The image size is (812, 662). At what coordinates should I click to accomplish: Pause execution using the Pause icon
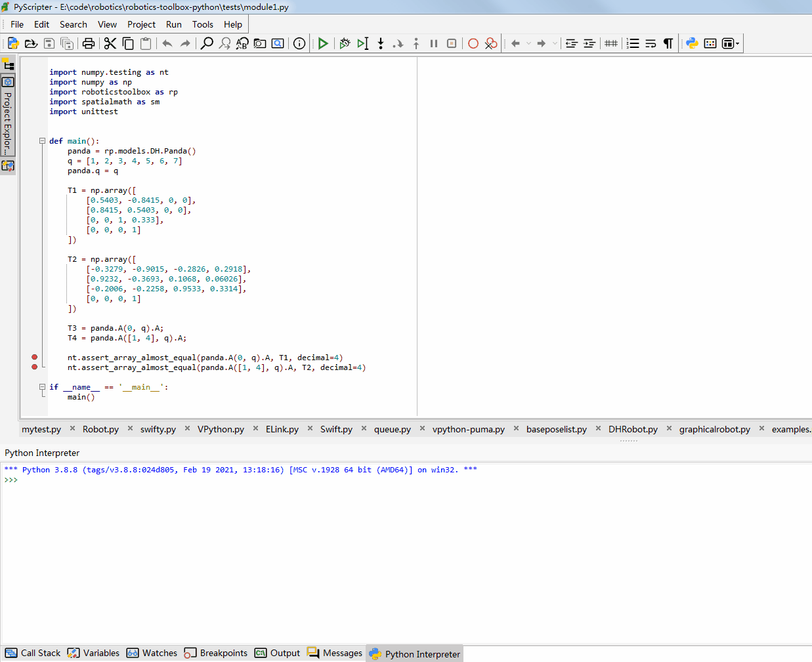[x=433, y=43]
